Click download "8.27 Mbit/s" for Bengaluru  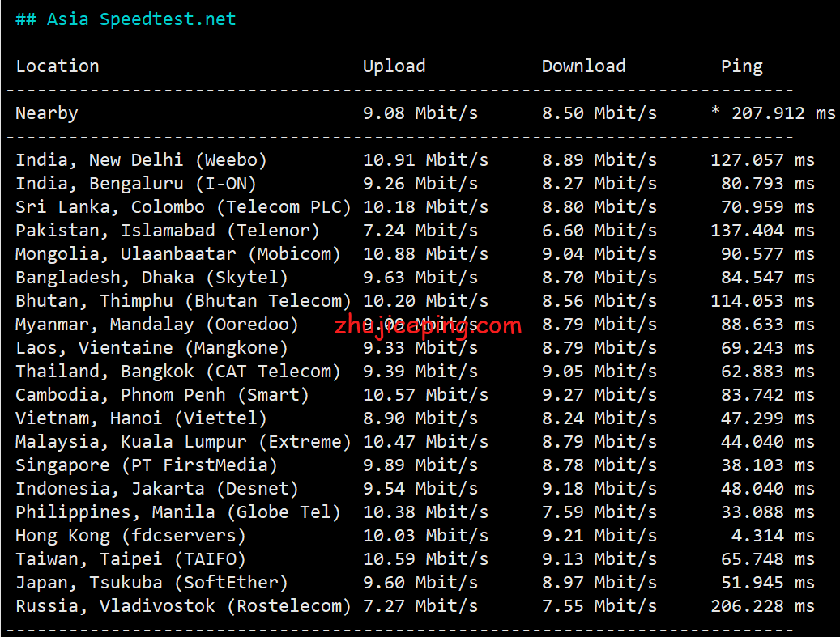(599, 184)
